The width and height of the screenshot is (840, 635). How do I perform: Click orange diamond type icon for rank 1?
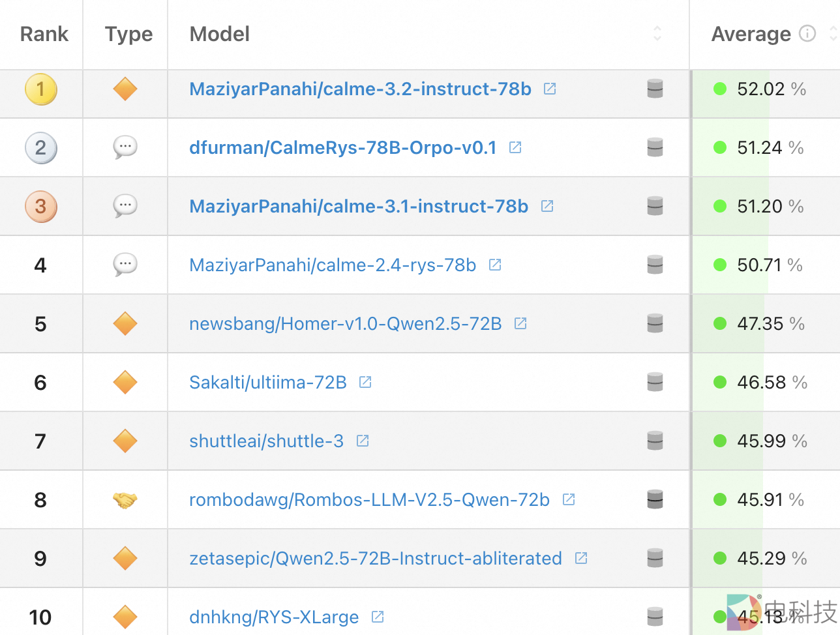click(125, 89)
